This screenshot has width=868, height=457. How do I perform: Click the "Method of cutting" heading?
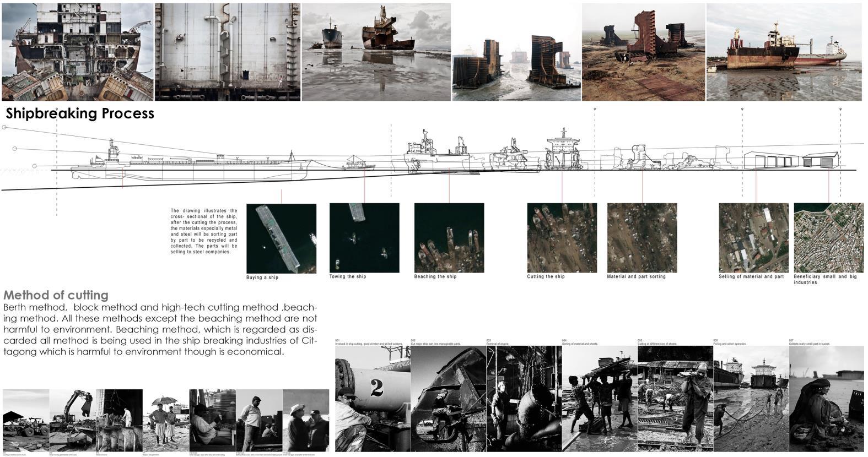(x=56, y=295)
